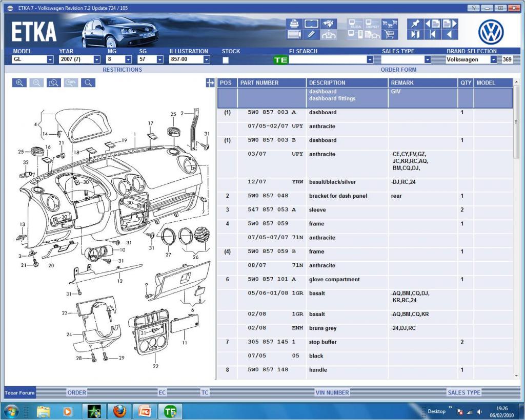
Task: Click the single shopping cart icon
Action: (x=390, y=34)
